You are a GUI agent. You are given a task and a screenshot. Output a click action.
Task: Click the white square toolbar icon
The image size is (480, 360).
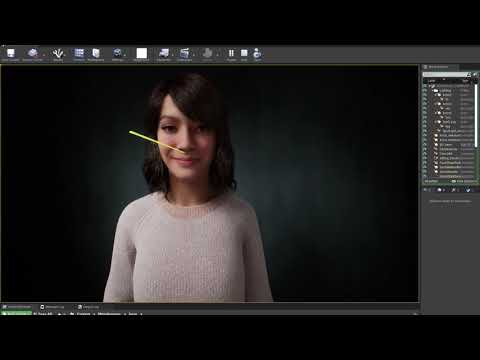pyautogui.click(x=142, y=54)
